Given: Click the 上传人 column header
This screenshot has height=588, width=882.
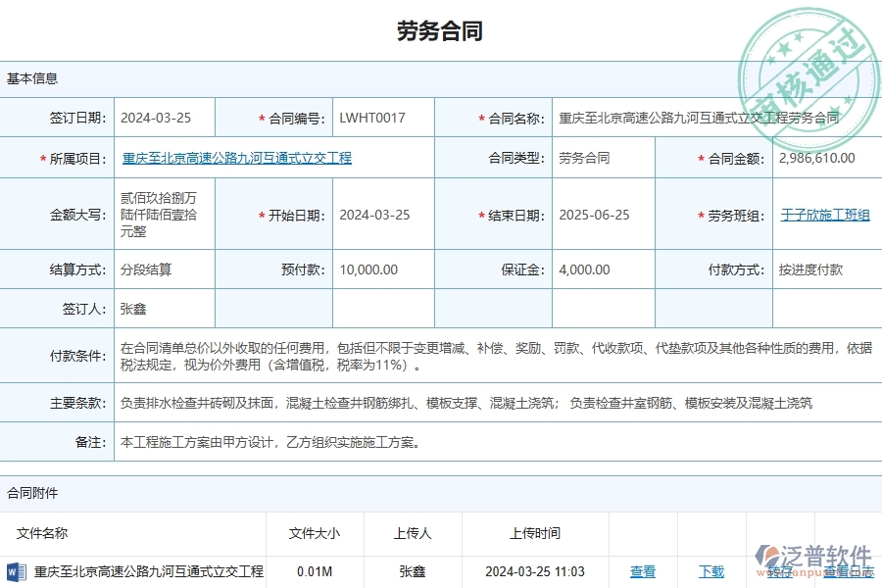Looking at the screenshot, I should coord(412,534).
